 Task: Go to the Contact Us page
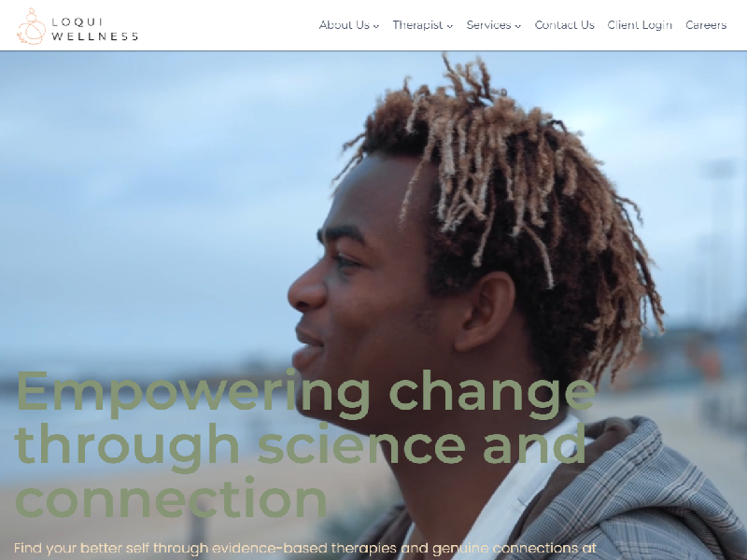click(565, 25)
